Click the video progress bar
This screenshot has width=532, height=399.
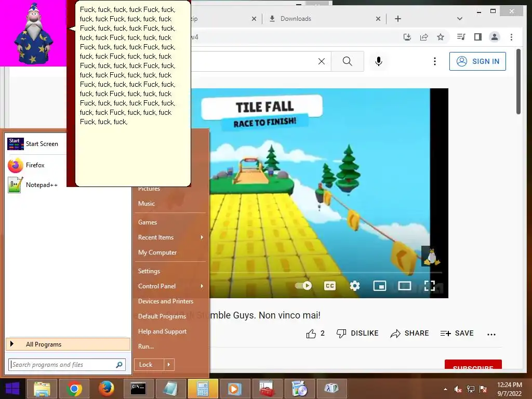325,272
